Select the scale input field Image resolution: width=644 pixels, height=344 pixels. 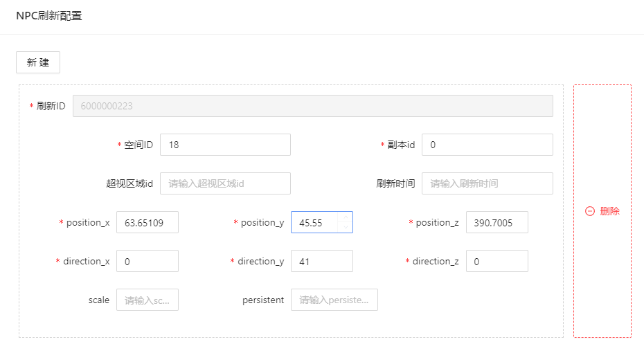pyautogui.click(x=147, y=300)
